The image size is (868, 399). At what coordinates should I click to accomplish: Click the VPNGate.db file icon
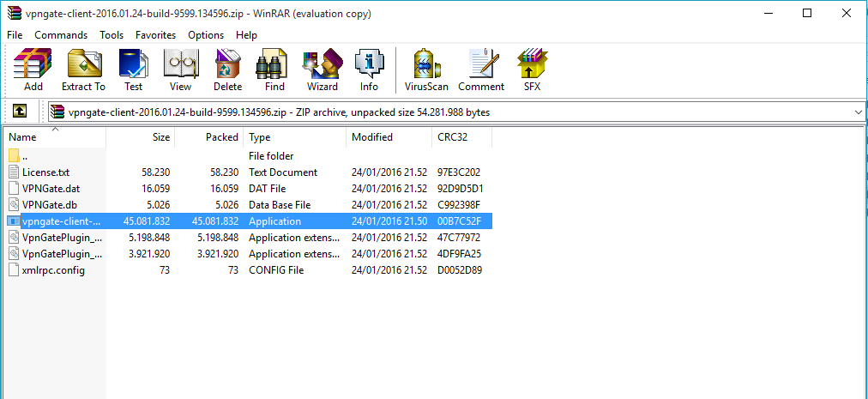[15, 205]
